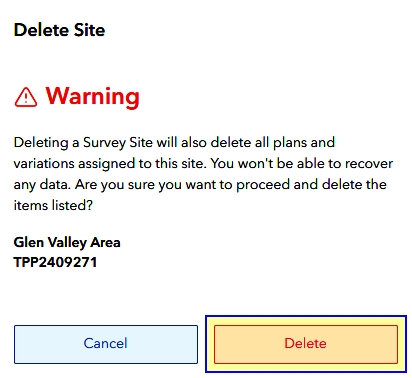This screenshot has height=378, width=412.
Task: Confirm deletion with the Delete button
Action: click(306, 344)
